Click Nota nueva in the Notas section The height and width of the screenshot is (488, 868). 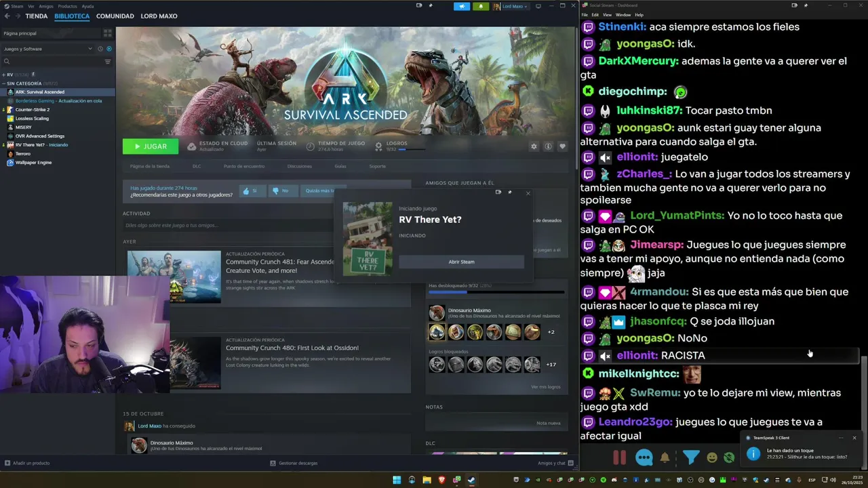549,423
